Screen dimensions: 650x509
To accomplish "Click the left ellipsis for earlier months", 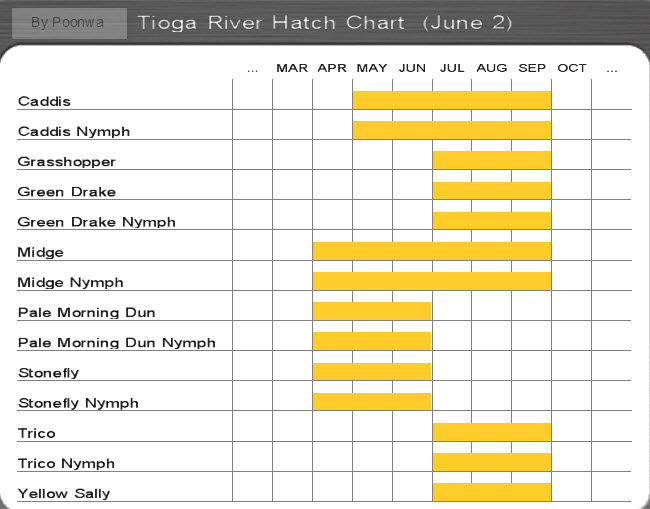I will coord(252,70).
